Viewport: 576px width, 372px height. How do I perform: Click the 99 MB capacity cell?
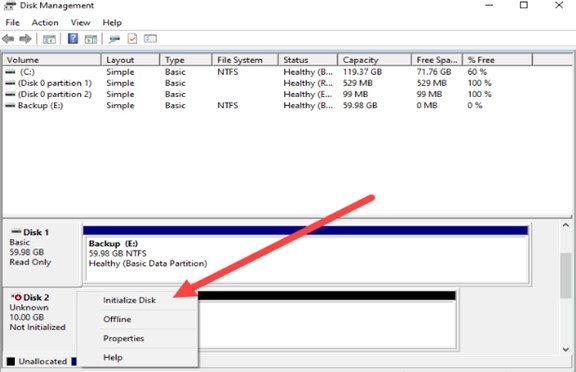(355, 94)
